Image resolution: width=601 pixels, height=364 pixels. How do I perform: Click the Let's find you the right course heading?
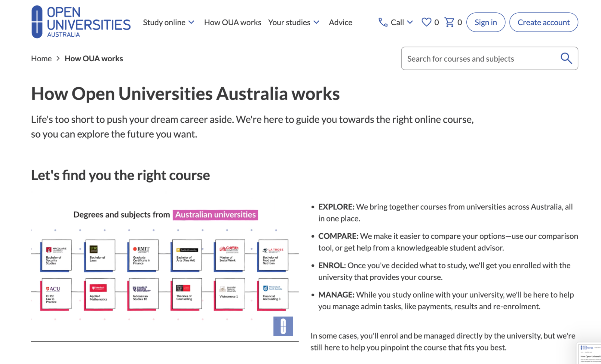tap(121, 175)
